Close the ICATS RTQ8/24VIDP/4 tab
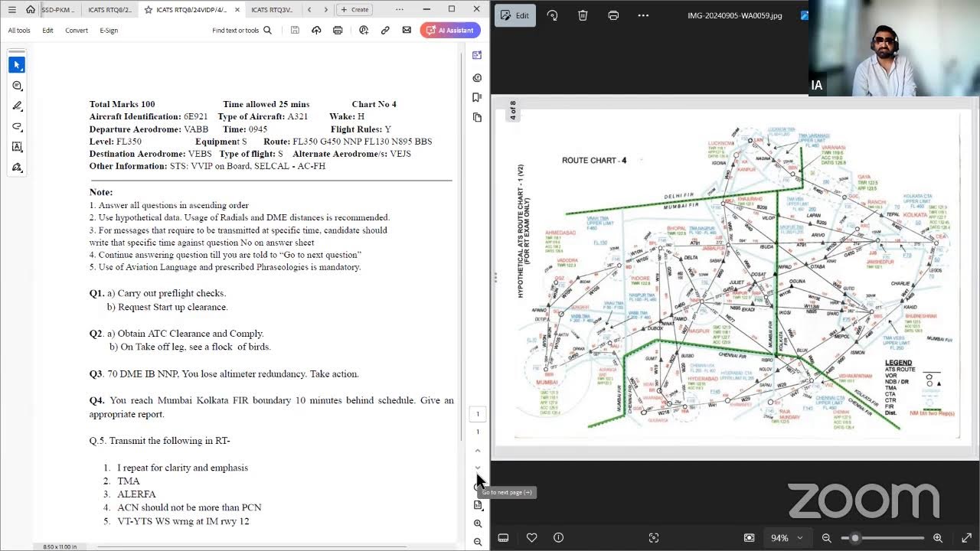This screenshot has height=551, width=980. coord(237,10)
